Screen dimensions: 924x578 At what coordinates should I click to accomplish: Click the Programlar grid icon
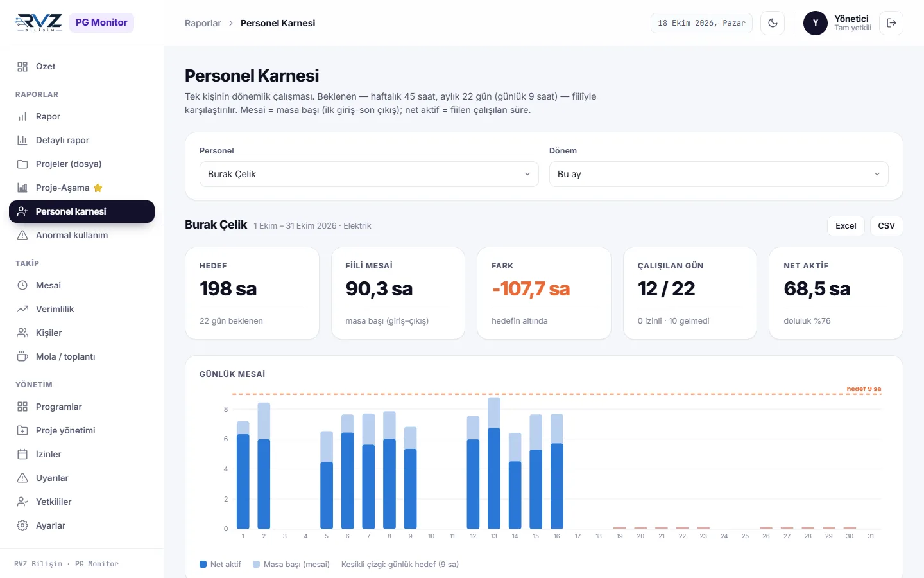tap(22, 407)
